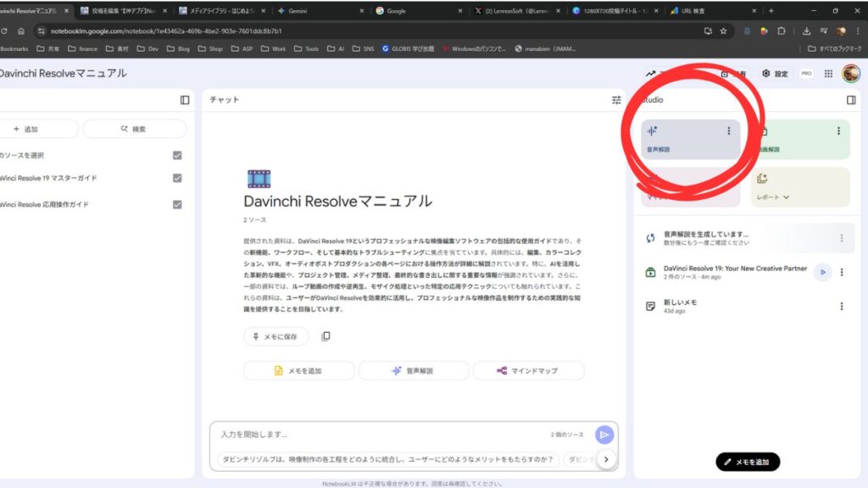Open the Work bookmarks folder
This screenshot has width=868, height=488.
274,48
